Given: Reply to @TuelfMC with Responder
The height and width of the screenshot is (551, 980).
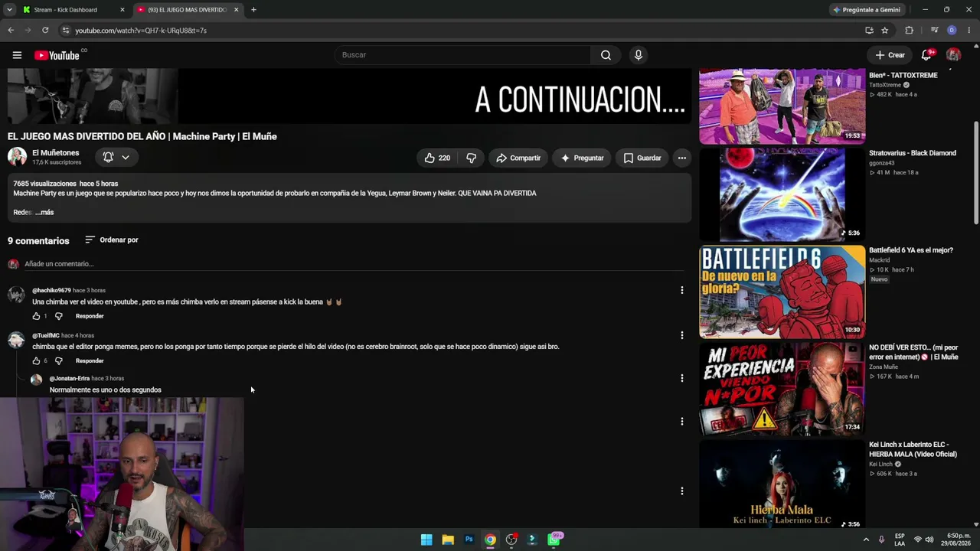Looking at the screenshot, I should [x=90, y=360].
